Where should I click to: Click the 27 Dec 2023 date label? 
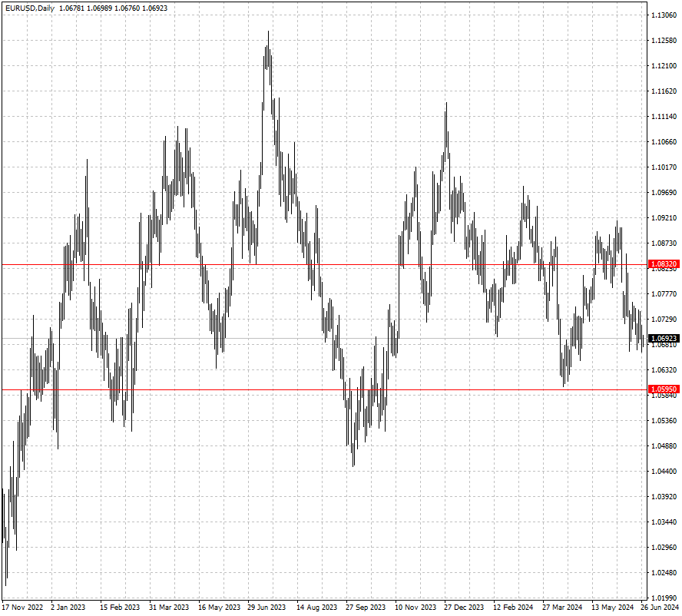point(464,607)
